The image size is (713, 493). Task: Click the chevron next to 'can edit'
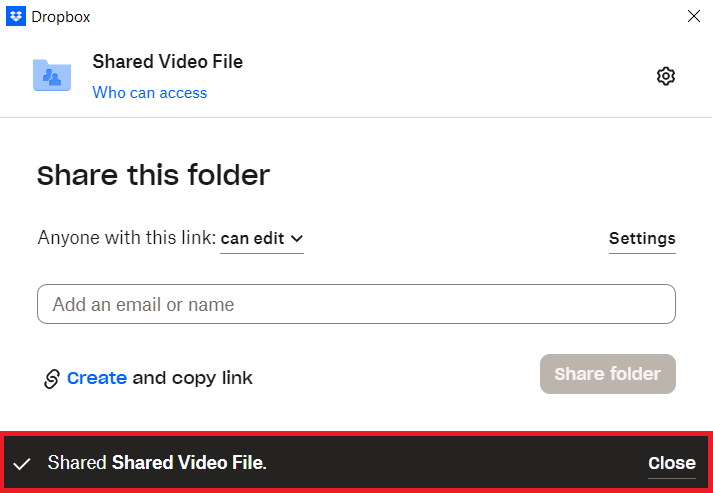coord(296,239)
